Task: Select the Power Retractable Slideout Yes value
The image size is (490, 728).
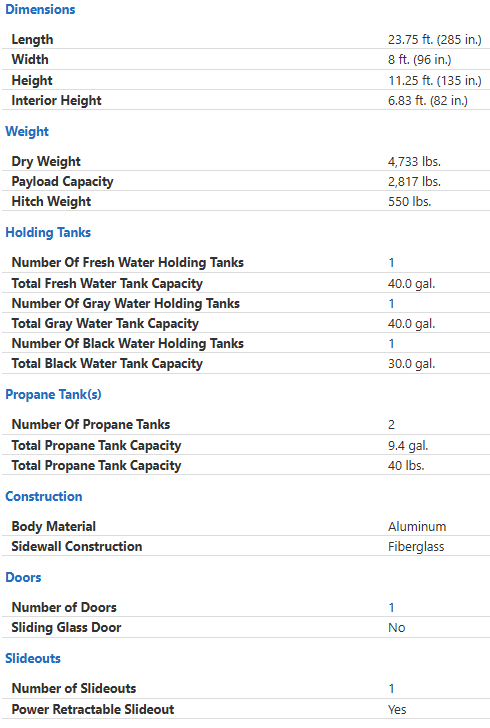Action: coord(397,709)
